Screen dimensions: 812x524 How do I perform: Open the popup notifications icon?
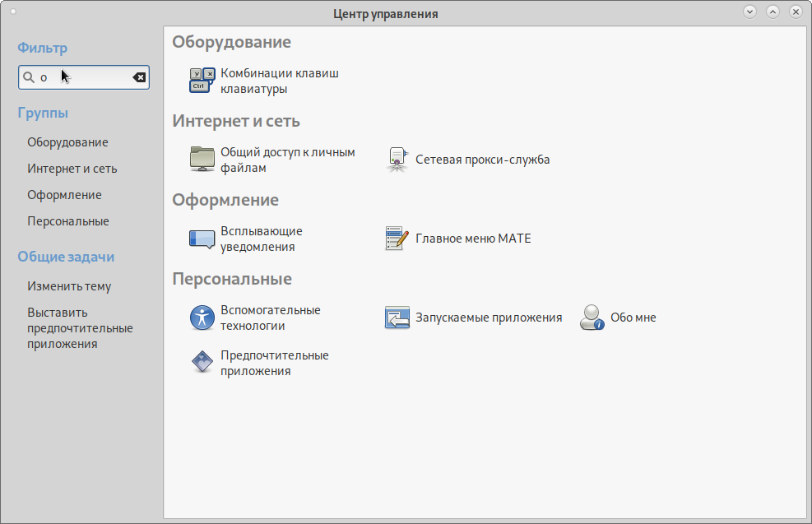tap(202, 239)
